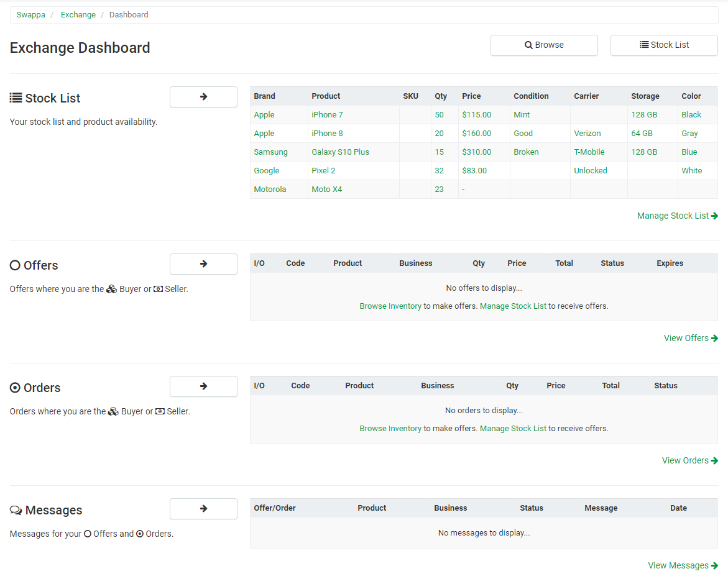Open the View Orders link
Image resolution: width=728 pixels, height=584 pixels.
click(x=690, y=460)
